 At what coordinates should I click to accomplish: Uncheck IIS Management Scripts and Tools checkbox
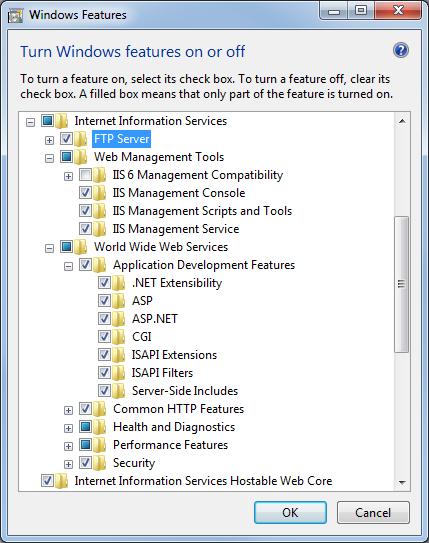pyautogui.click(x=85, y=211)
